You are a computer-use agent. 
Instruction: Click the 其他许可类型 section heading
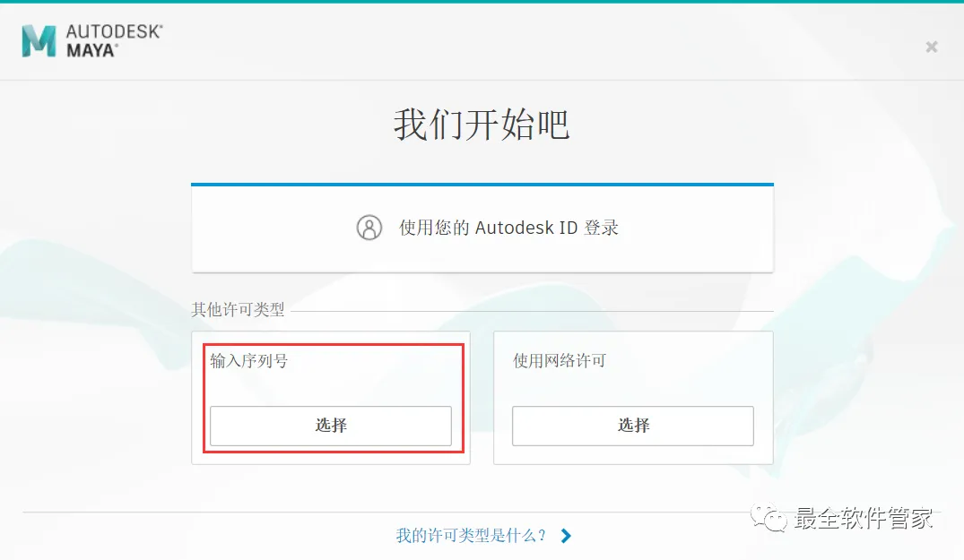pos(238,309)
